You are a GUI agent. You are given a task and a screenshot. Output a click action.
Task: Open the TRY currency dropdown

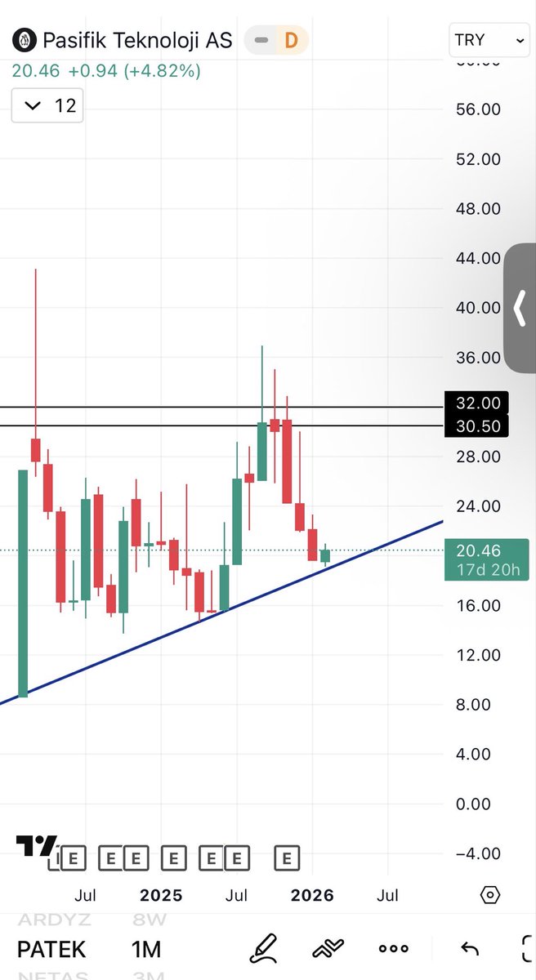pos(489,40)
